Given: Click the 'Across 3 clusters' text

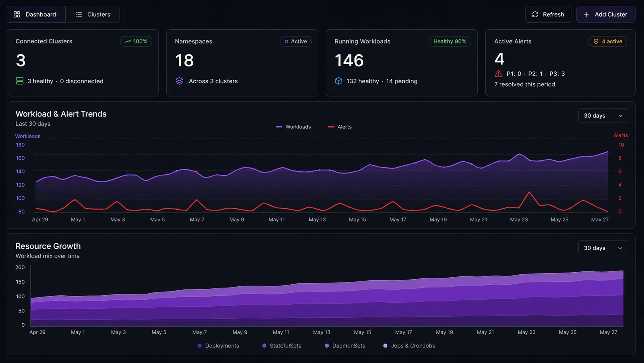Looking at the screenshot, I should (x=213, y=81).
